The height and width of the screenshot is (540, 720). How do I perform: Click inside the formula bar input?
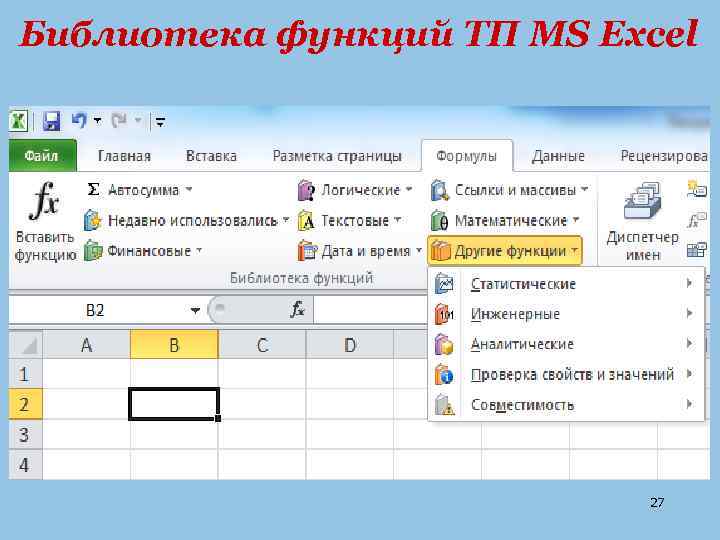click(x=371, y=310)
